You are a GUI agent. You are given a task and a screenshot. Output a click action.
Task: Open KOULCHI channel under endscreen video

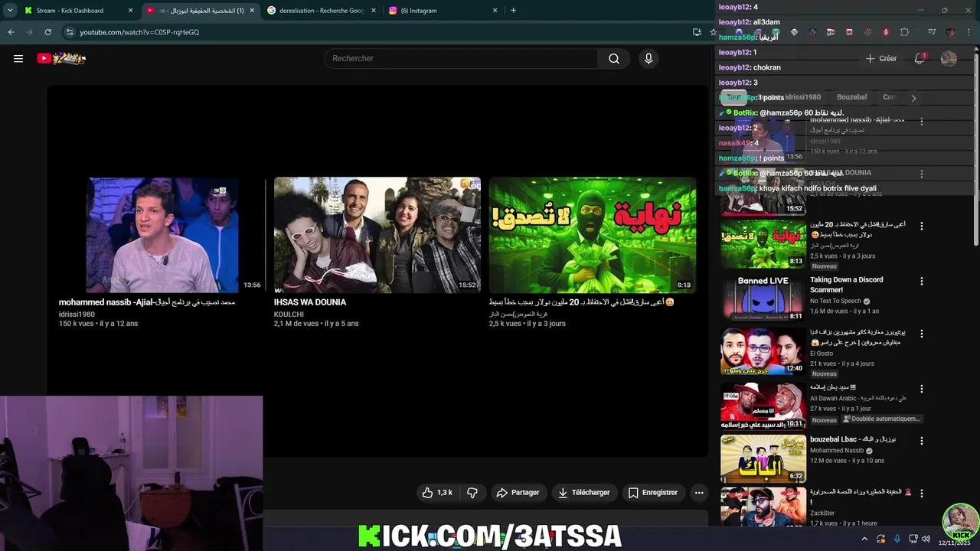289,315
